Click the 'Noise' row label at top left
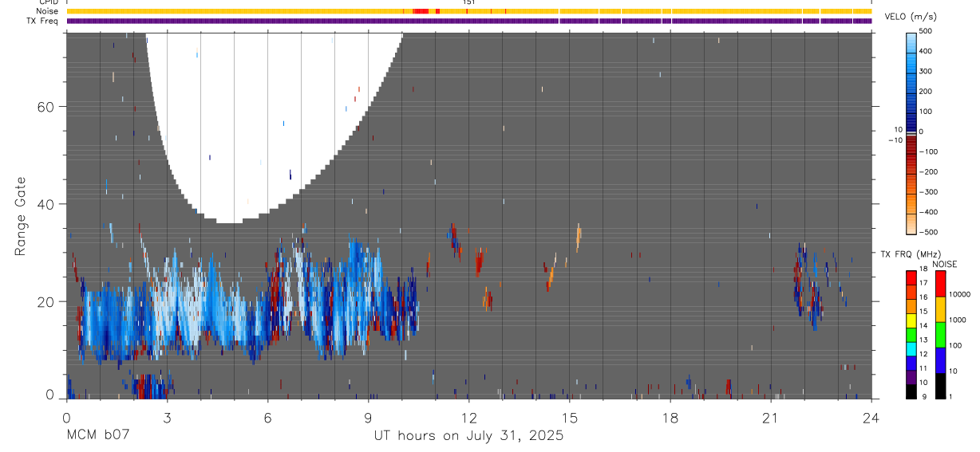980x452 pixels. click(47, 11)
